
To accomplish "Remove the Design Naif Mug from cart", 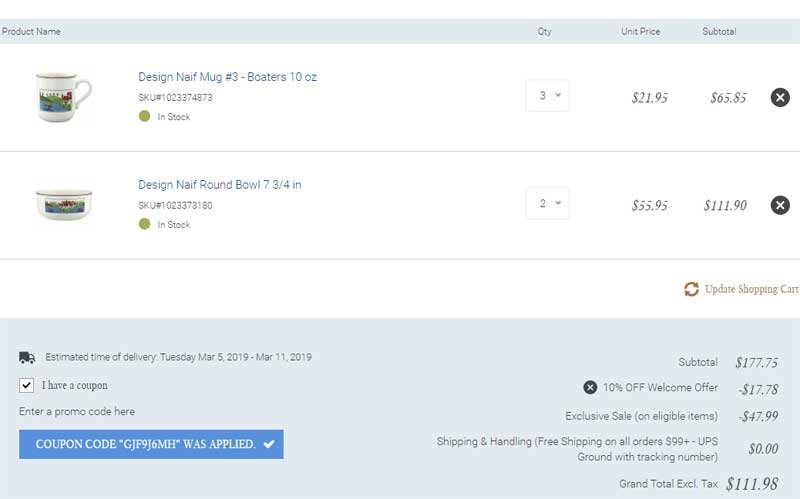I will tap(780, 97).
